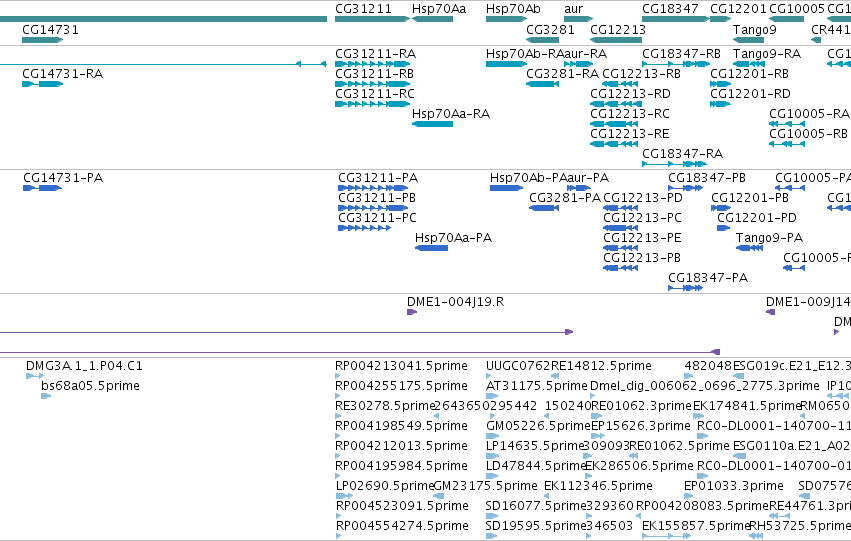Open protein CG12213-PD

(x=620, y=208)
